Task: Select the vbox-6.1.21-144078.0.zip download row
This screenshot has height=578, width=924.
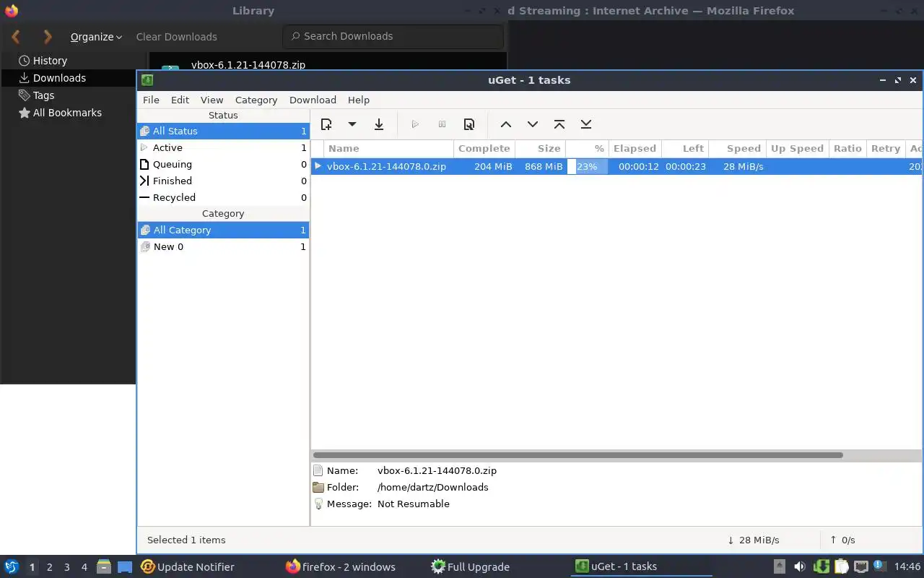Action: pos(616,166)
